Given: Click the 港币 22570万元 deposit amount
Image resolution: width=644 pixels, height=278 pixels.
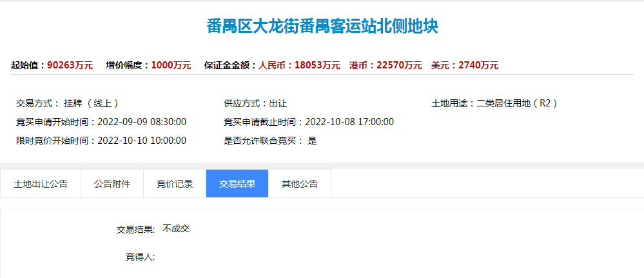Looking at the screenshot, I should [x=385, y=65].
